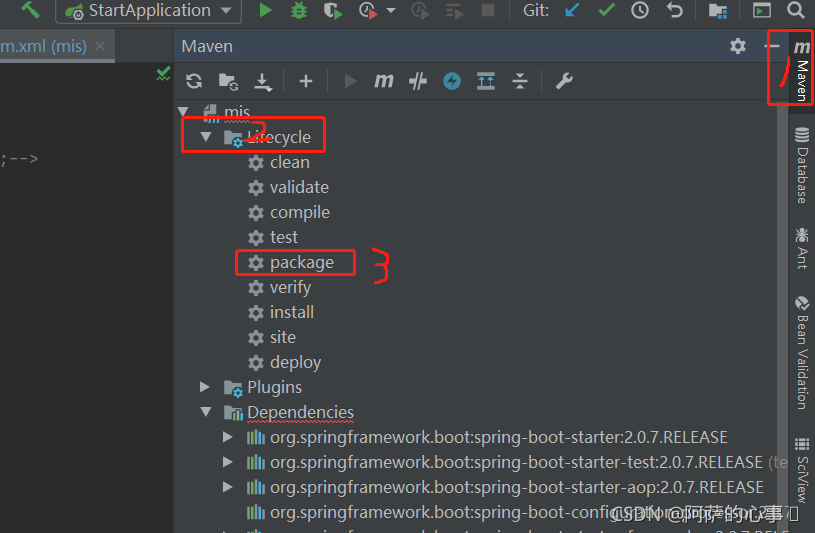The width and height of the screenshot is (815, 533).
Task: Click the editor green inspection checkmark
Action: click(x=163, y=74)
